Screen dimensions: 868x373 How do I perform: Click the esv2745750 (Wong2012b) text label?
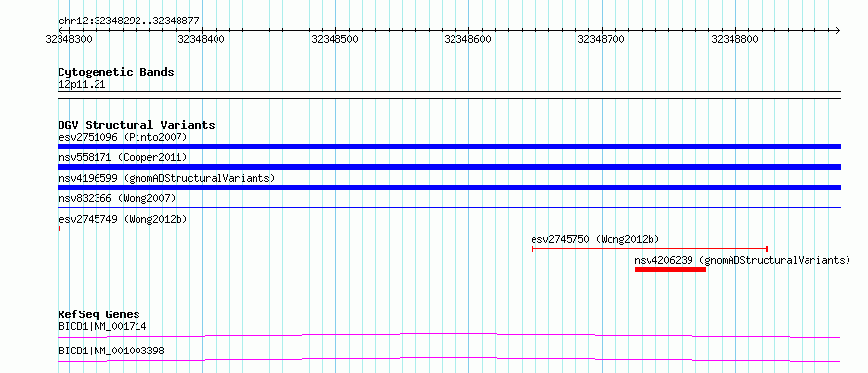595,239
